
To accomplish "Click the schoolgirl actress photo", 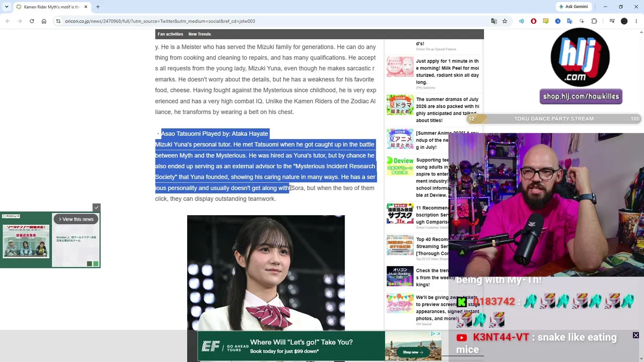I will 266,273.
